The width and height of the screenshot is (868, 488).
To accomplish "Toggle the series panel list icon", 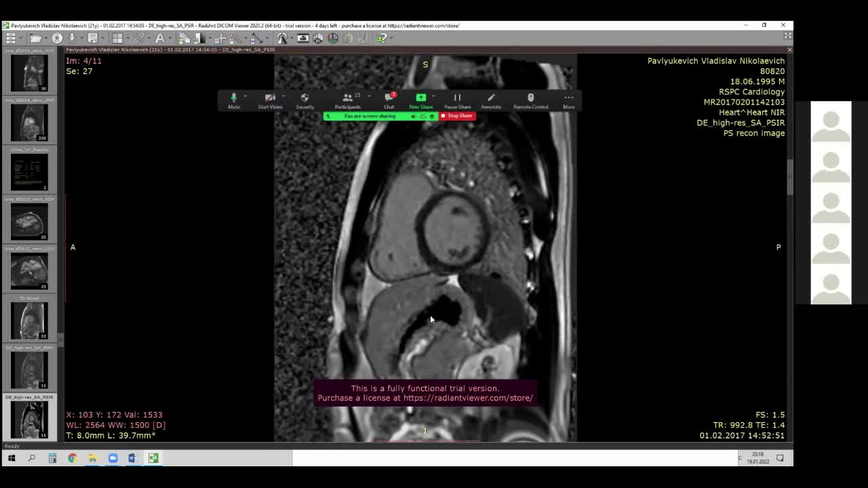I will (x=10, y=38).
